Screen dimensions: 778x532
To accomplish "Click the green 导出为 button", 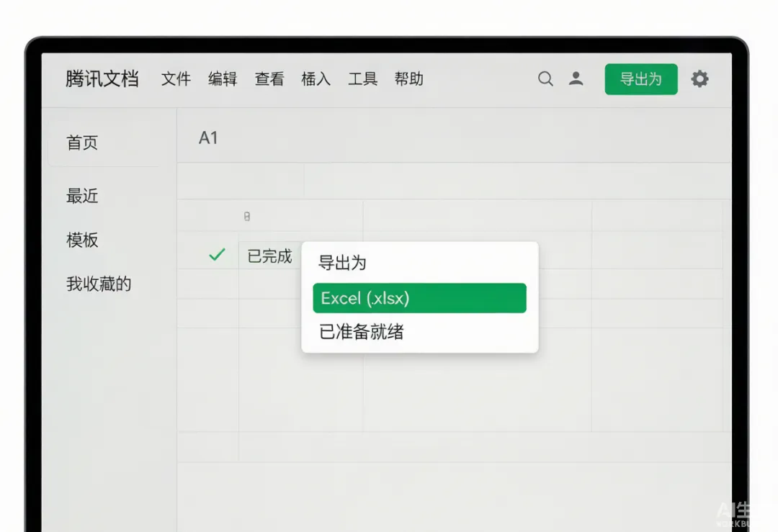I will 641,79.
